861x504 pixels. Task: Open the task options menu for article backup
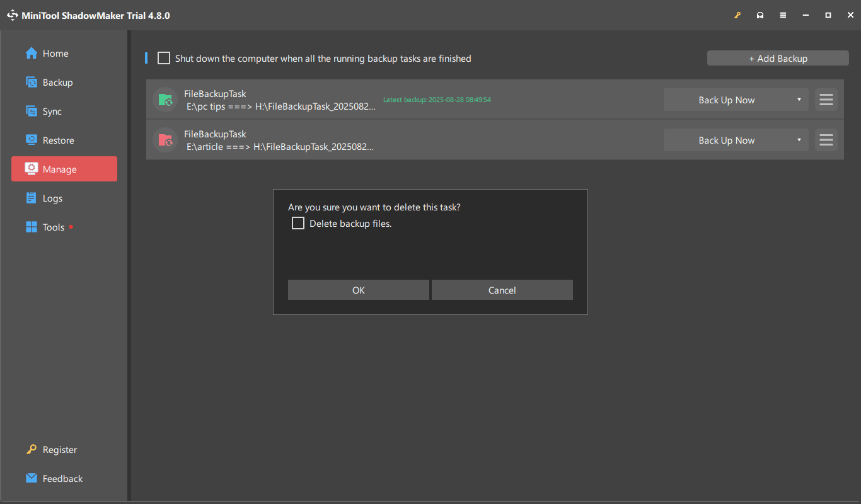coord(826,140)
